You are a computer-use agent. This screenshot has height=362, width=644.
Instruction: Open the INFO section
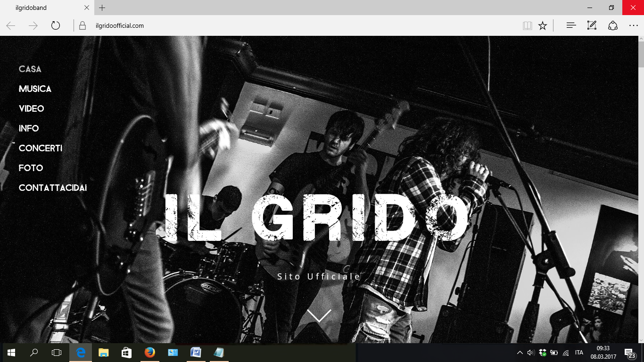pyautogui.click(x=29, y=128)
